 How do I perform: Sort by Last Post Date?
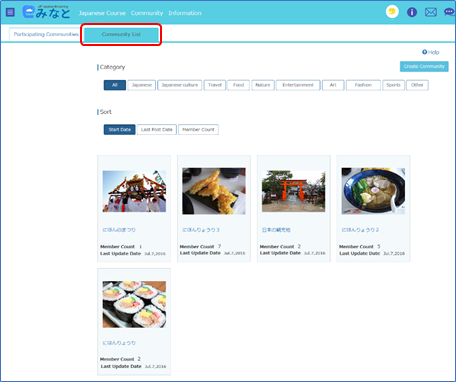click(x=157, y=129)
